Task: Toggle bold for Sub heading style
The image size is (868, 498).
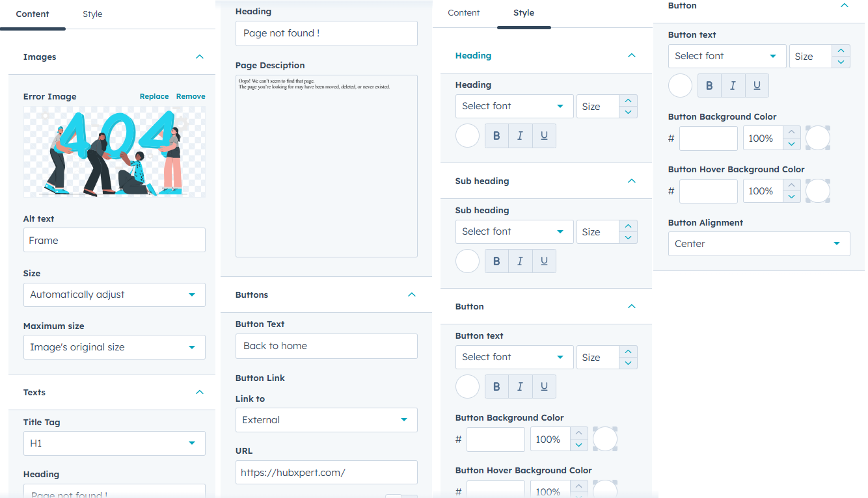Action: [496, 261]
